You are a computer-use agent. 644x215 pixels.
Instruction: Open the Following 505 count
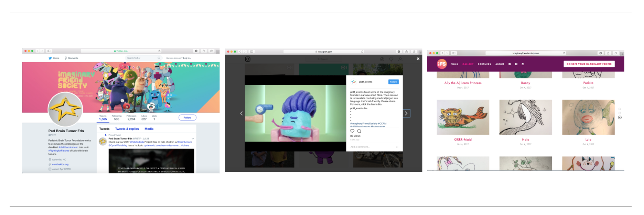click(117, 118)
